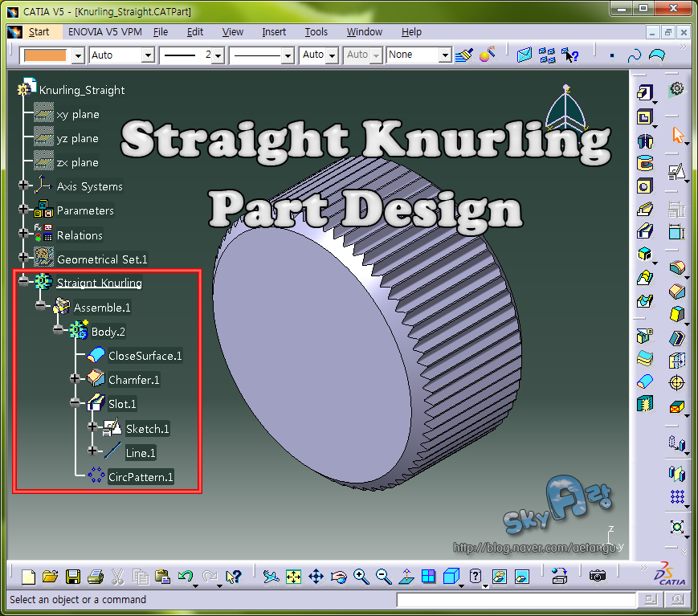The width and height of the screenshot is (698, 616).
Task: Collapse the Body.2 tree node
Action: tap(58, 329)
